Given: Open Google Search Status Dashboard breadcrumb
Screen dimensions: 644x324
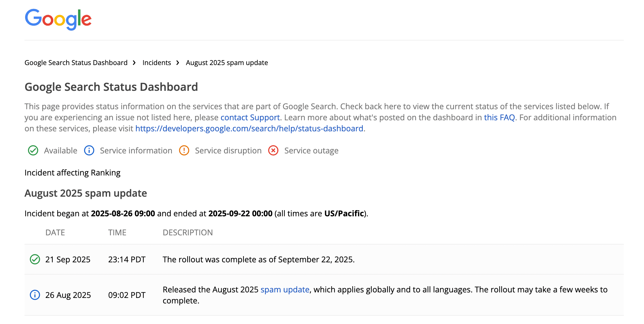Looking at the screenshot, I should 76,63.
